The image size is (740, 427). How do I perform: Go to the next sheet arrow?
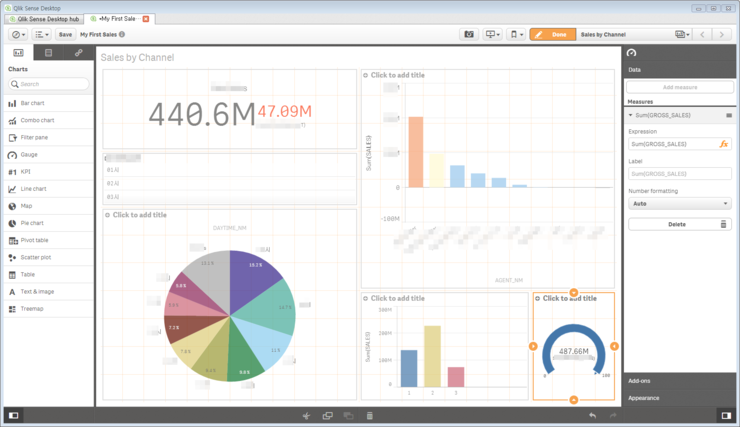(x=722, y=34)
